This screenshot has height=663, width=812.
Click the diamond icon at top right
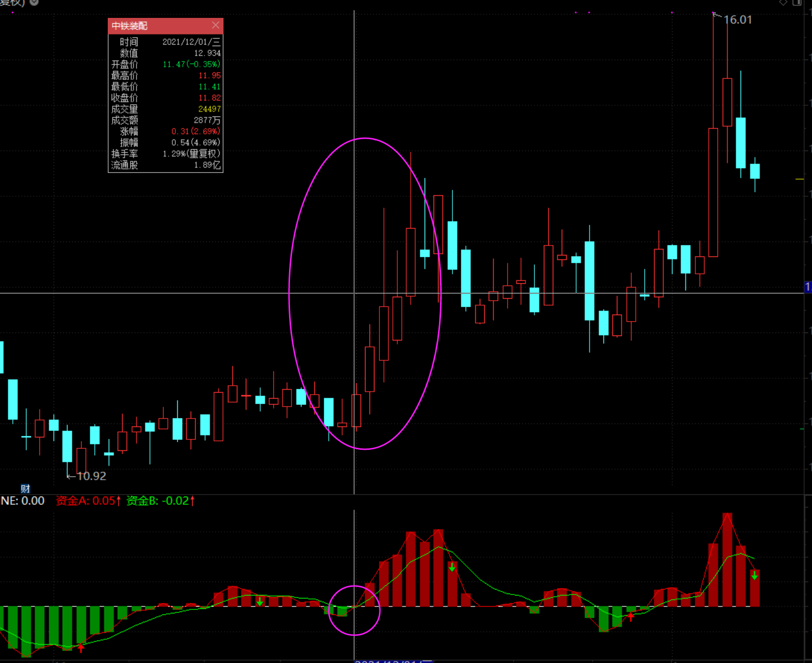(x=783, y=2)
